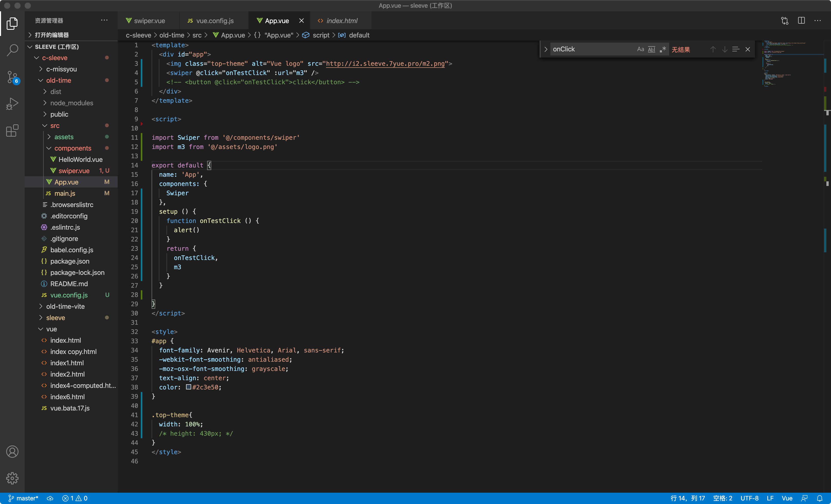Image resolution: width=831 pixels, height=504 pixels.
Task: Open the Explorer view in activity bar
Action: pyautogui.click(x=12, y=23)
